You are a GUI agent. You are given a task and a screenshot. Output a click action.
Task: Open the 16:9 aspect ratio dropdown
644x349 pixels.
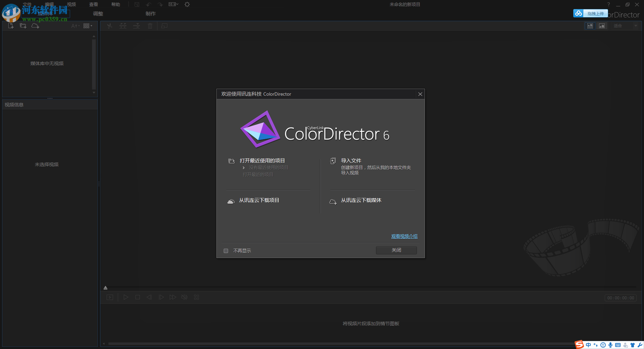(x=173, y=4)
